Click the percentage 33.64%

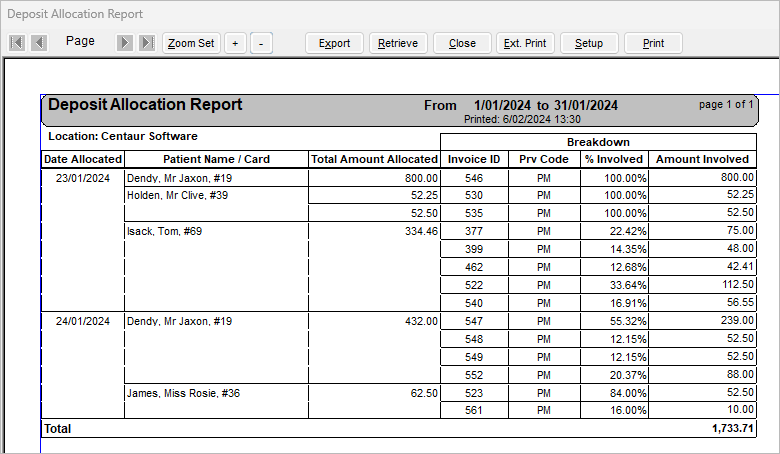click(x=628, y=285)
